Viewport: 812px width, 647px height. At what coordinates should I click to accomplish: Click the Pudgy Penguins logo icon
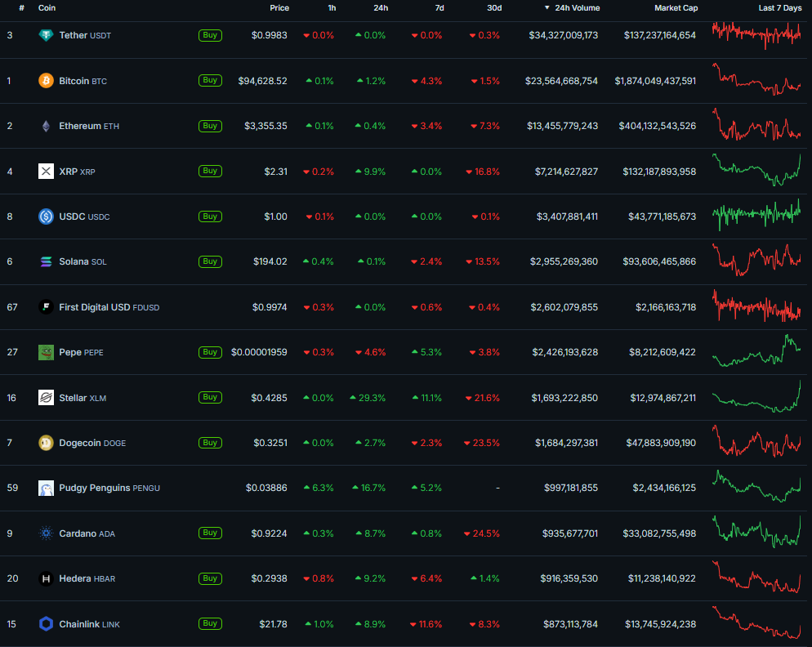(46, 488)
